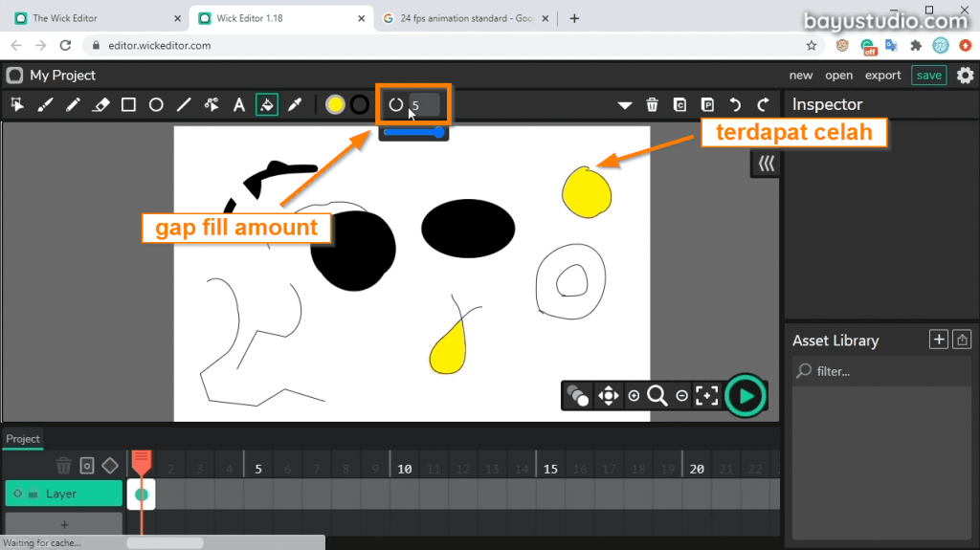The width and height of the screenshot is (980, 550).
Task: Click the save button
Action: click(928, 75)
